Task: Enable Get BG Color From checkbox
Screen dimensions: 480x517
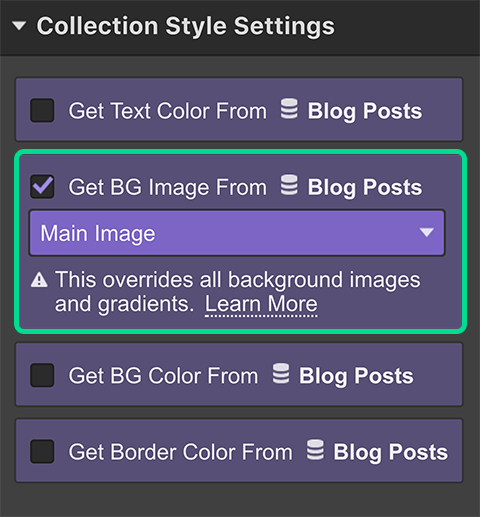Action: (x=42, y=375)
